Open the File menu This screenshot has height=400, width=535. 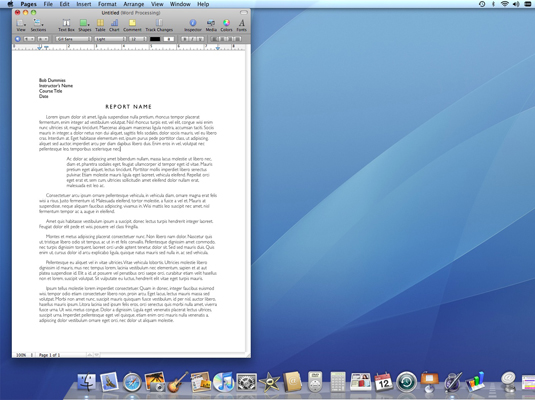coord(48,4)
